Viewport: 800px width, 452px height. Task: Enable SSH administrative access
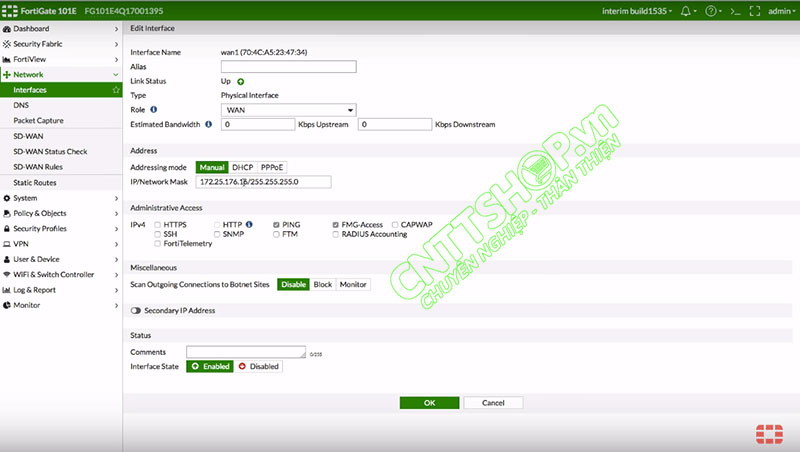(158, 234)
